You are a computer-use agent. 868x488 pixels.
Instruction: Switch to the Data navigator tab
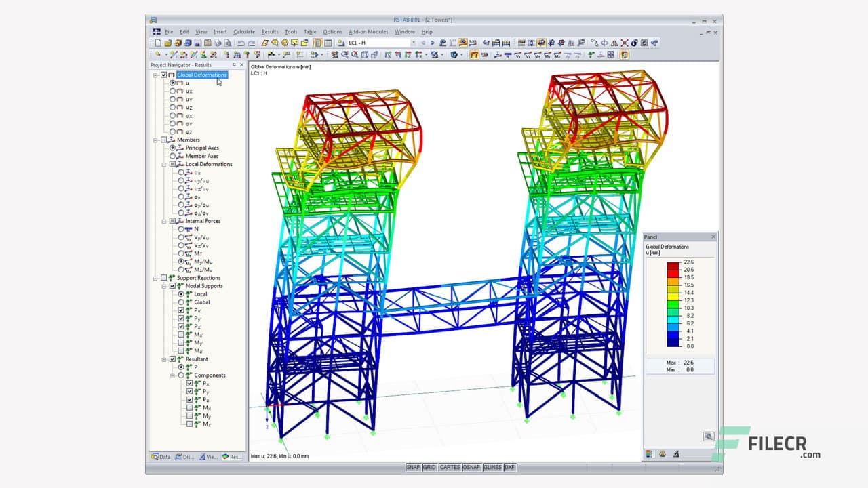[161, 457]
